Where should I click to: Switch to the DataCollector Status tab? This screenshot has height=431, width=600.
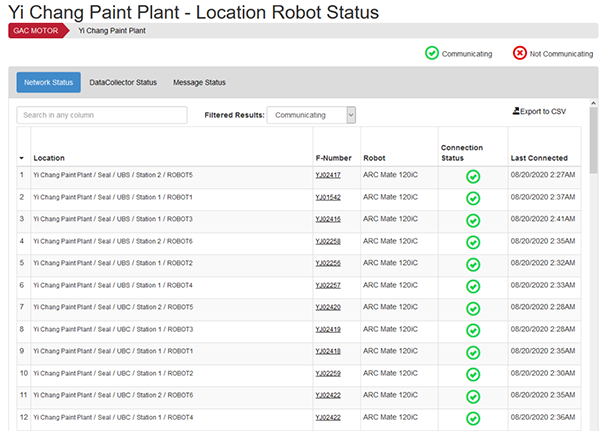(x=123, y=82)
